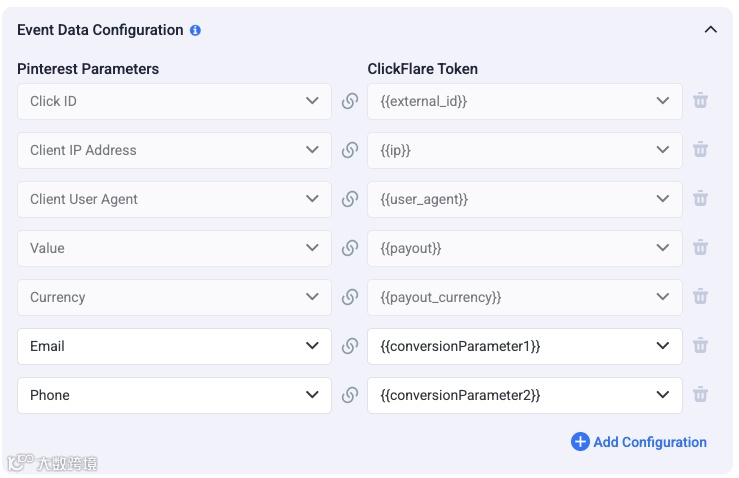This screenshot has width=739, height=478.
Task: Open the {{conversionParameter1}} token dropdown
Action: pyautogui.click(x=525, y=346)
